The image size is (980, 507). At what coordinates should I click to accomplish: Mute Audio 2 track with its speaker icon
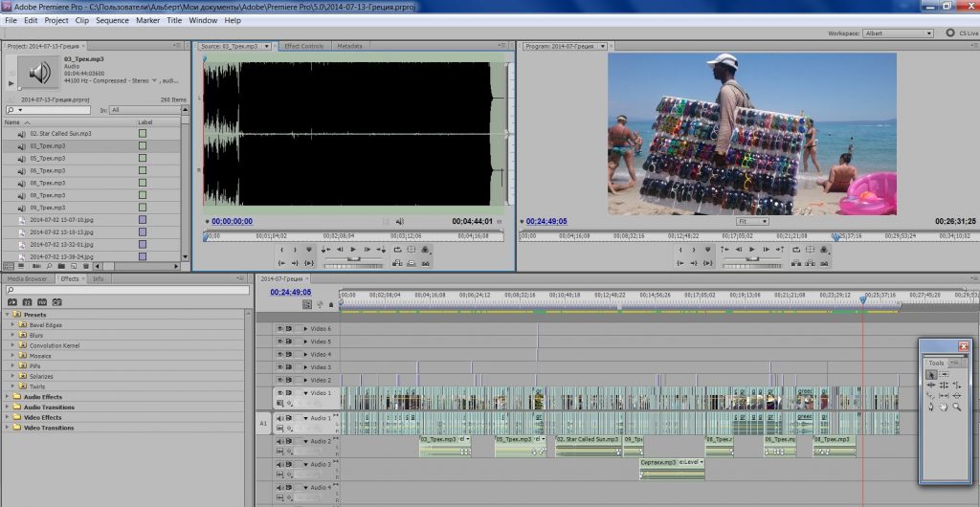[280, 441]
